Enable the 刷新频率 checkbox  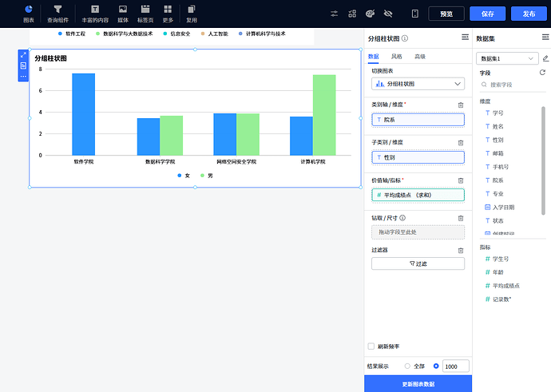click(x=371, y=346)
